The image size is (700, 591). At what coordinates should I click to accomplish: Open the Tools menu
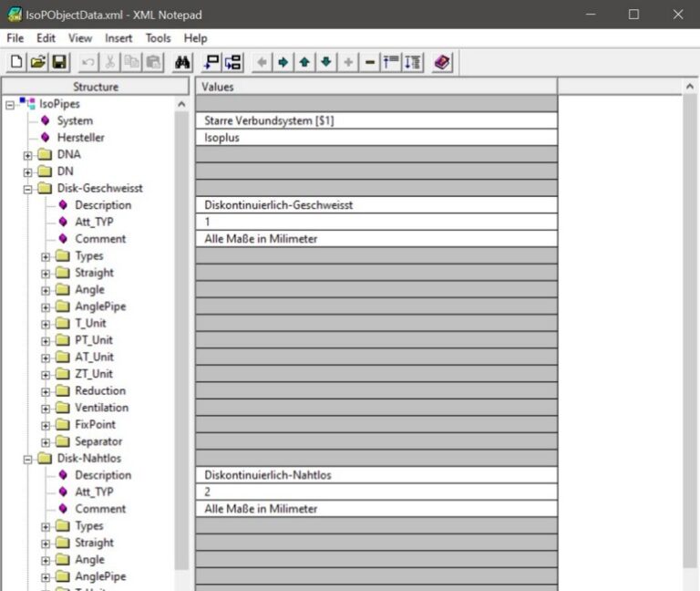159,38
